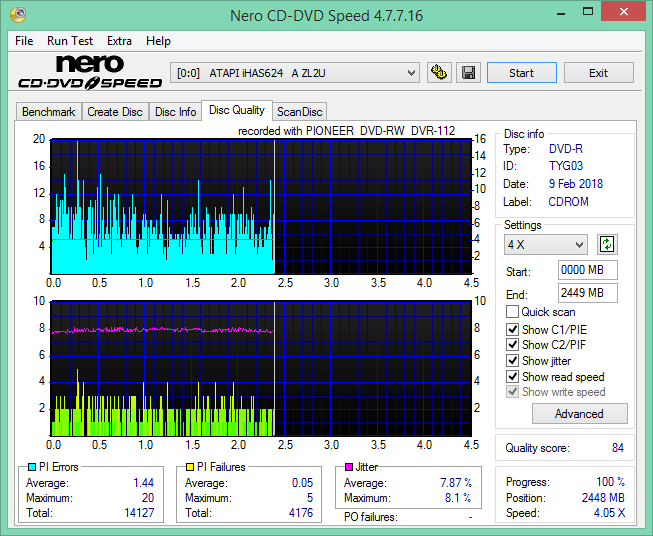Open the File menu

click(24, 41)
